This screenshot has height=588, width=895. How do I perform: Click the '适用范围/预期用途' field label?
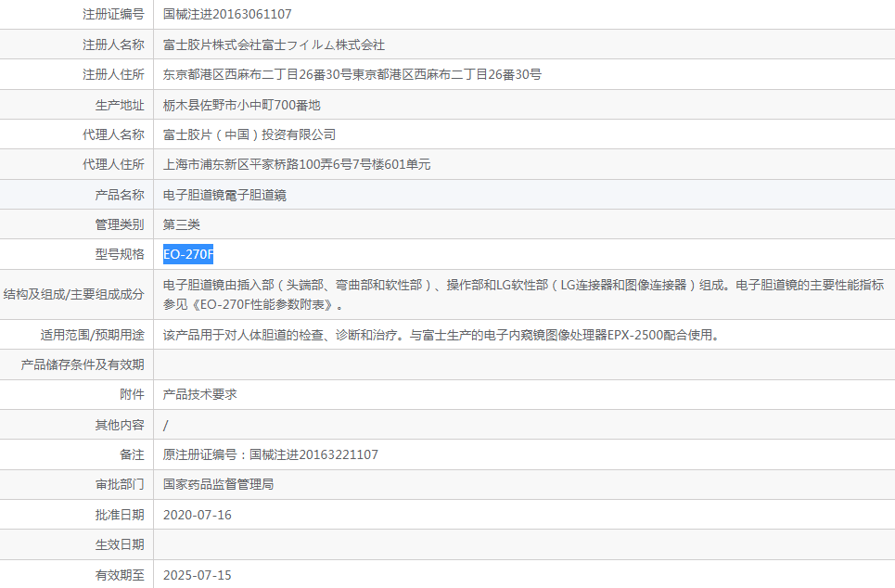(x=92, y=335)
